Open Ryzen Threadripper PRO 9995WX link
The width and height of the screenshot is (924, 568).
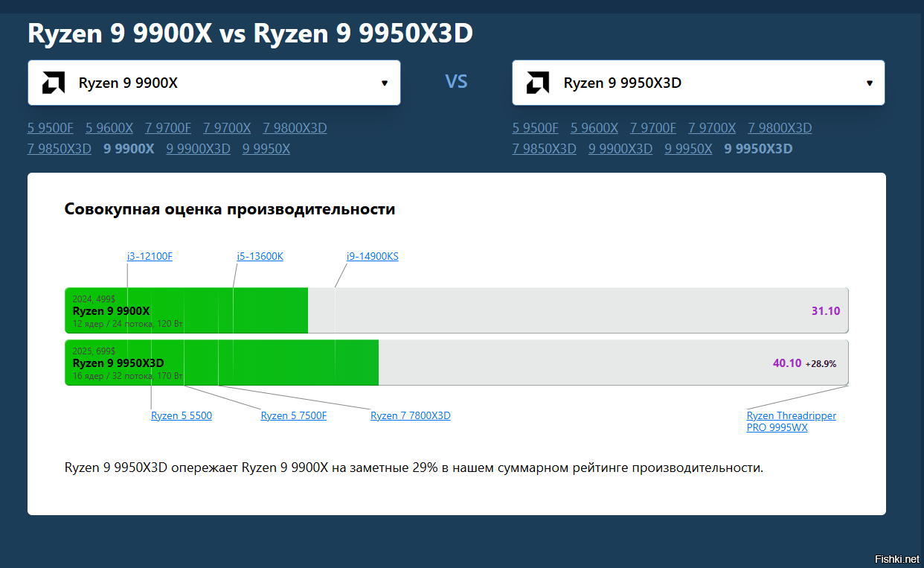click(792, 421)
